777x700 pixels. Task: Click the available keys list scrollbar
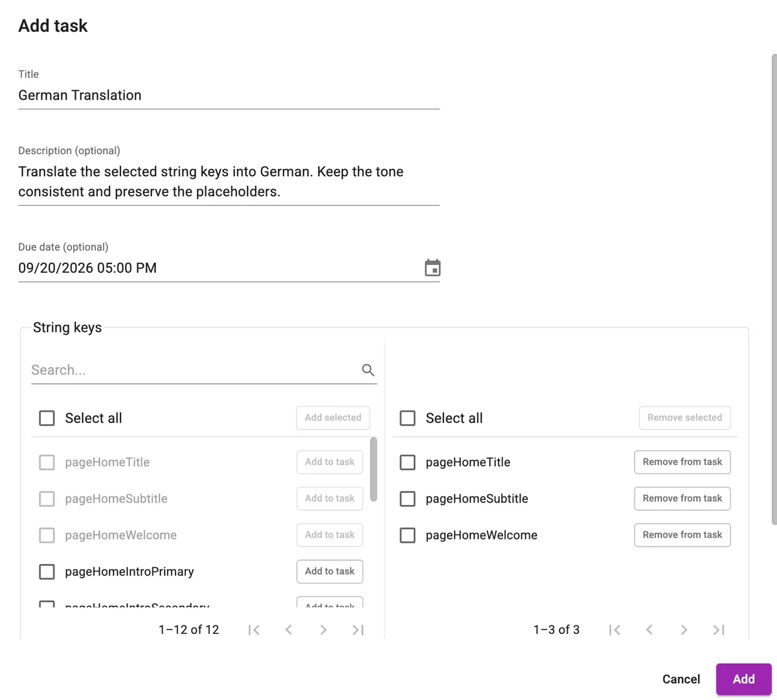click(374, 469)
